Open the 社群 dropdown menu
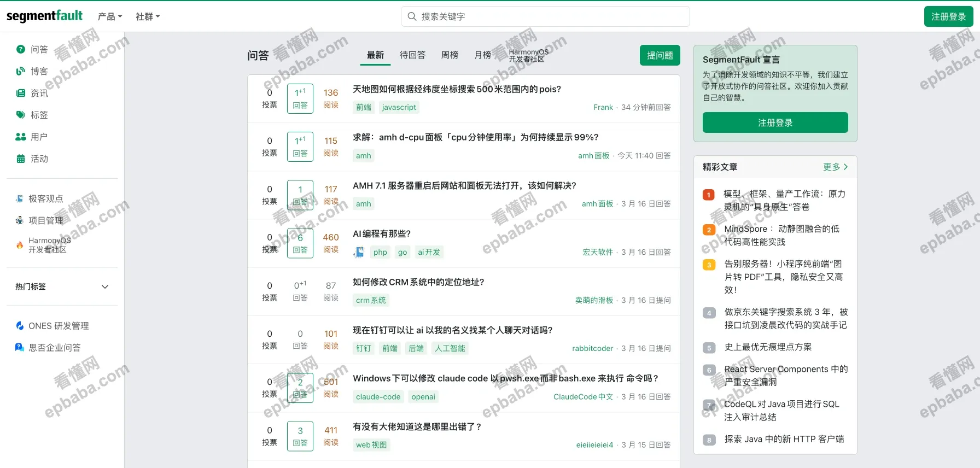This screenshot has height=468, width=980. coord(148,16)
